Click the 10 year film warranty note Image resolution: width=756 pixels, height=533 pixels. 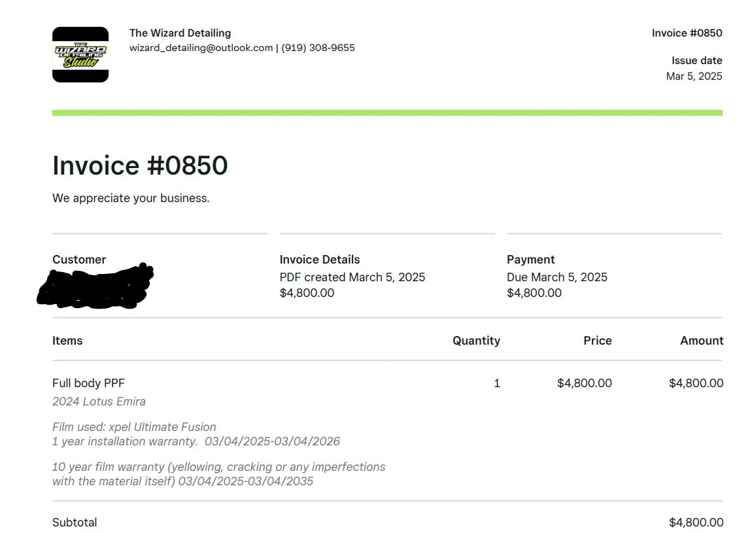coord(218,474)
